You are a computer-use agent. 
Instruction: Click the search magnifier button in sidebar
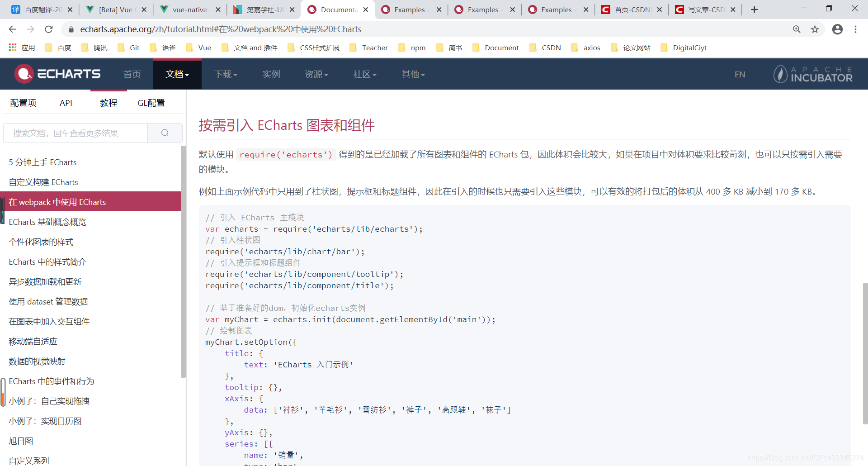pos(165,133)
